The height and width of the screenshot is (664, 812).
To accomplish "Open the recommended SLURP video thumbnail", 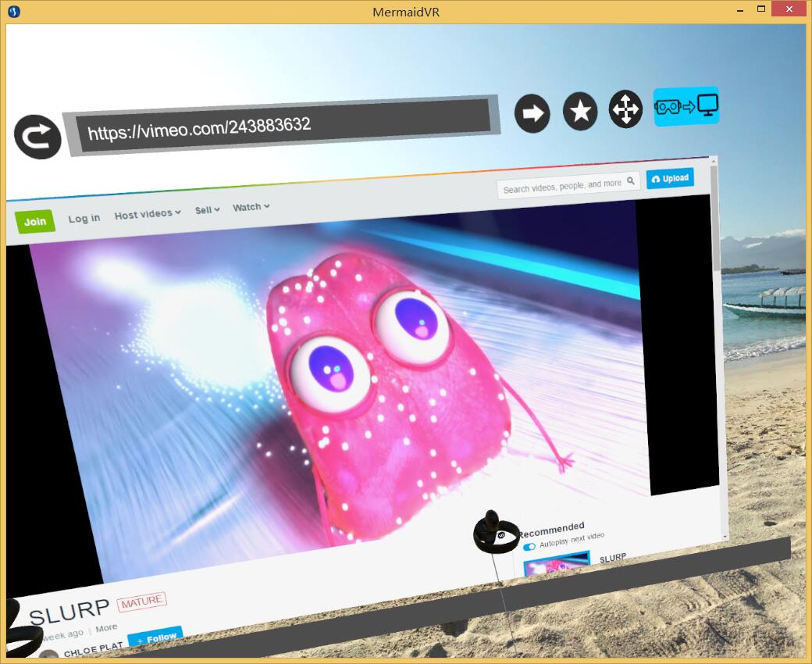I will (x=557, y=565).
